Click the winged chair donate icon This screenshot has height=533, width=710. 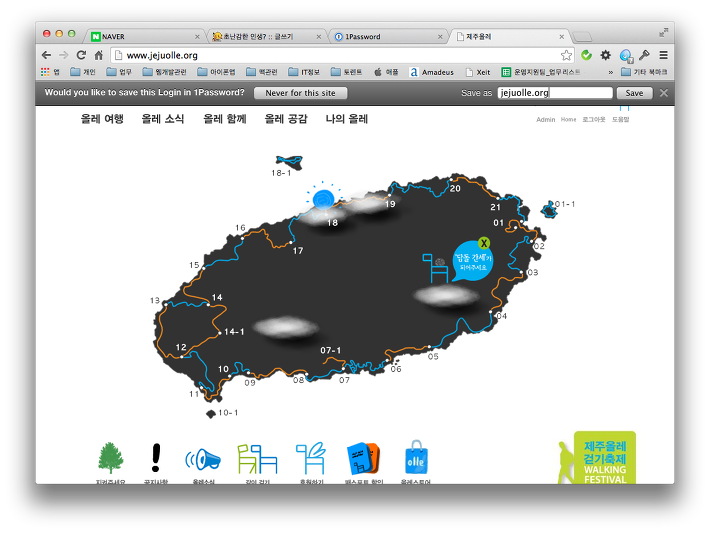point(311,458)
